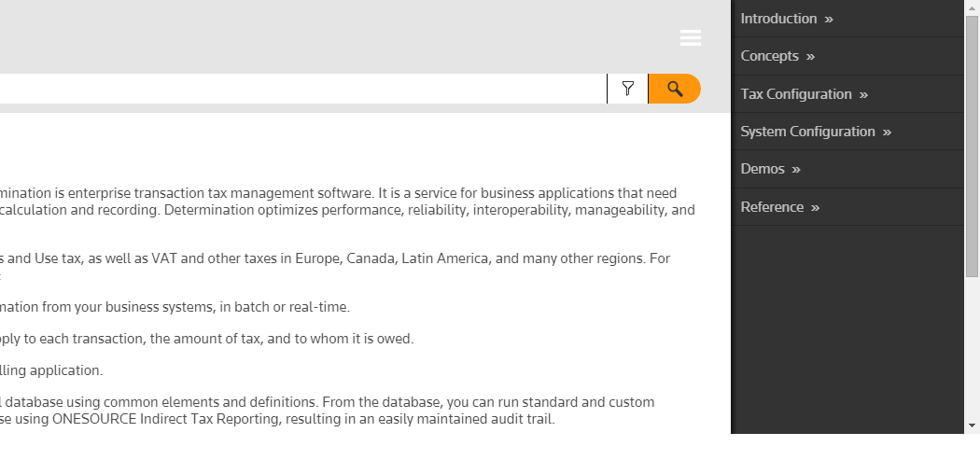Open the Concepts menu item

[769, 56]
